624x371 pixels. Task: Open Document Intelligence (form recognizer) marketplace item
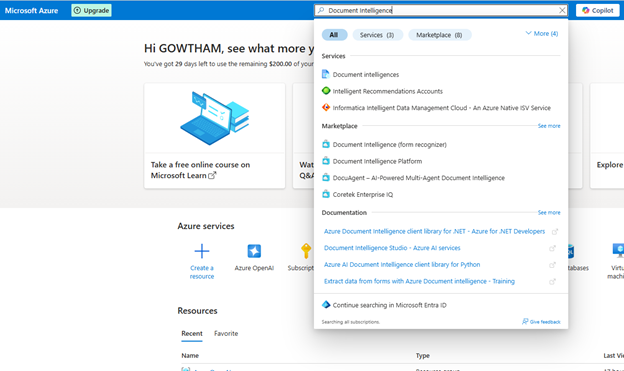point(390,144)
